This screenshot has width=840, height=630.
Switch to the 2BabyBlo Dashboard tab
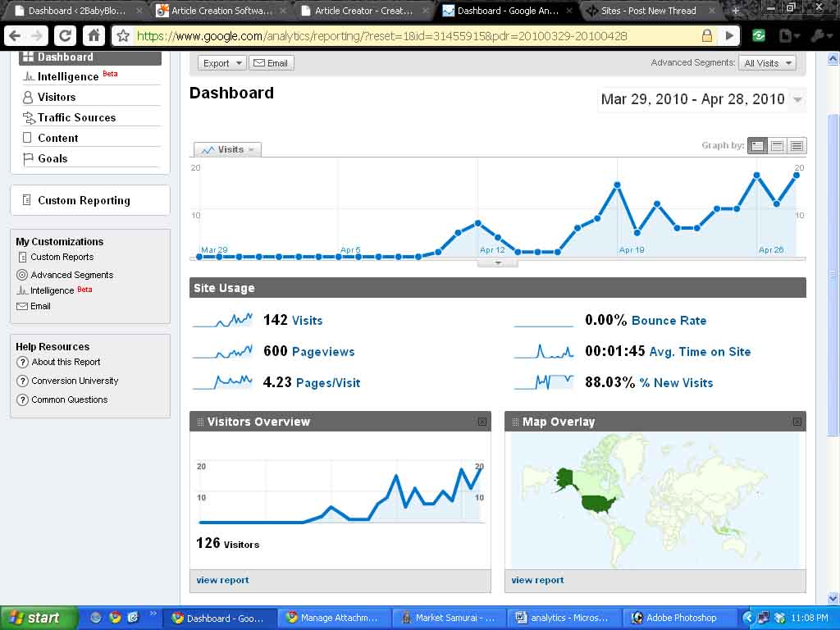pos(76,10)
